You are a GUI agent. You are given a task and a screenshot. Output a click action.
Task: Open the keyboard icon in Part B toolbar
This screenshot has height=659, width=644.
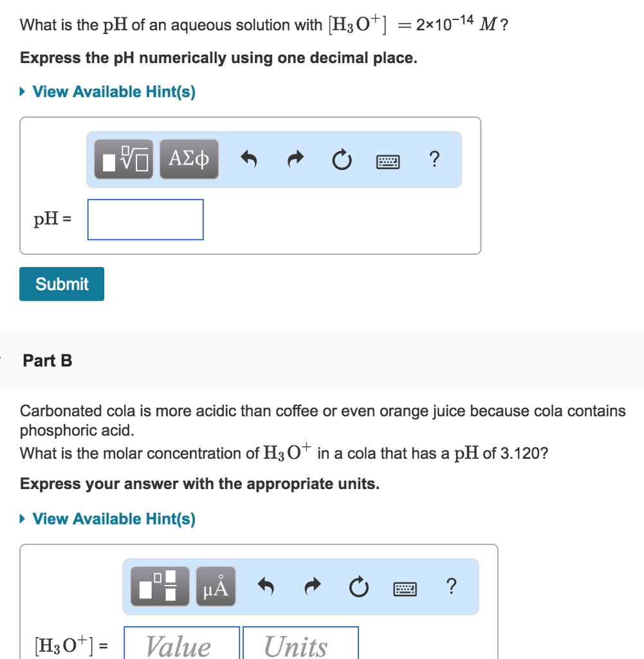[405, 588]
